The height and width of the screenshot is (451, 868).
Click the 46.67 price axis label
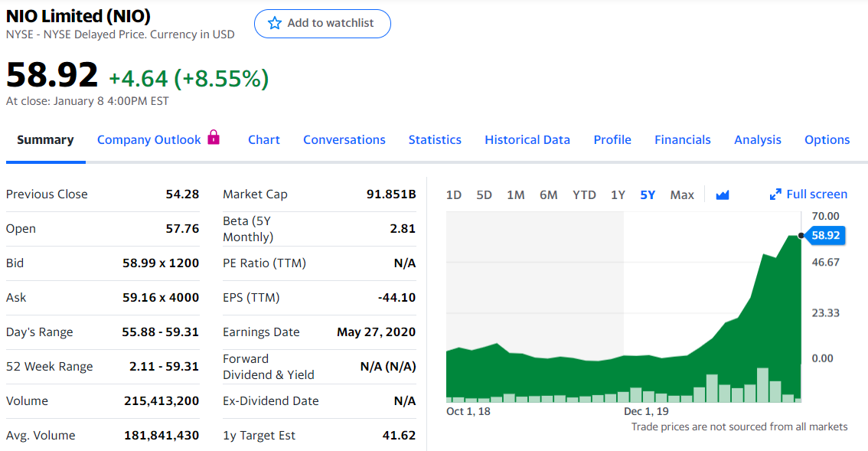pos(825,262)
